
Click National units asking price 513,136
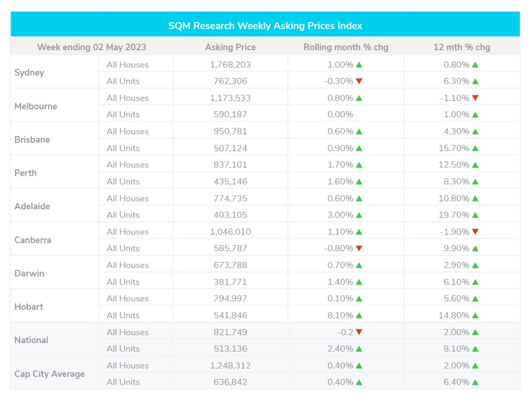(231, 348)
